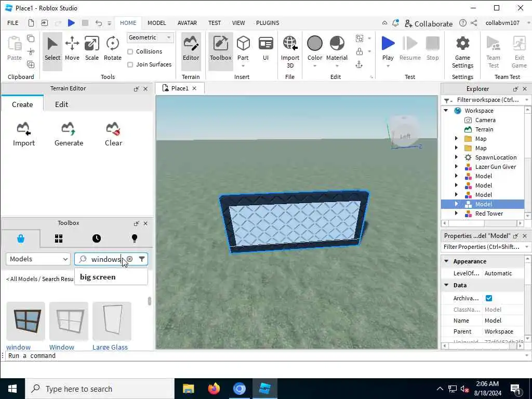532x399 pixels.
Task: Open the UI insert tool
Action: click(265, 48)
